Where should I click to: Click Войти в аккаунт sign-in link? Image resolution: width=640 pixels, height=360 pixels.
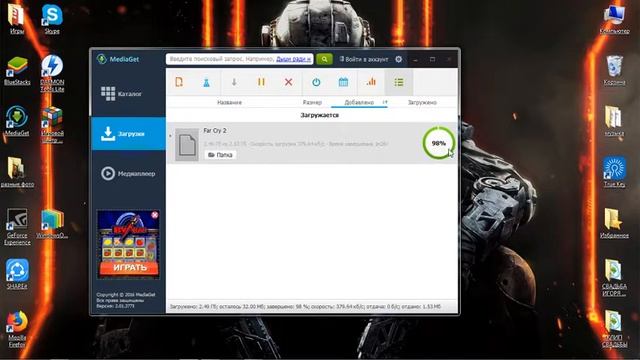point(364,59)
